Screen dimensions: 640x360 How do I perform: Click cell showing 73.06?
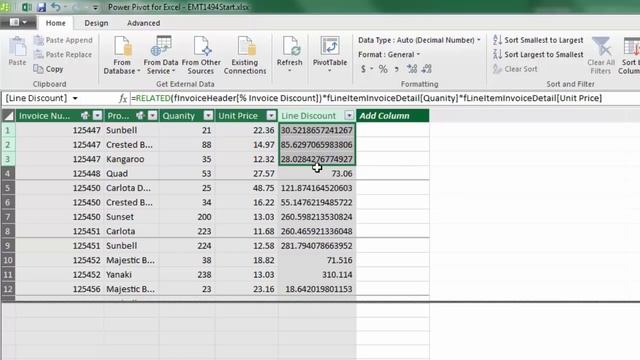click(317, 173)
